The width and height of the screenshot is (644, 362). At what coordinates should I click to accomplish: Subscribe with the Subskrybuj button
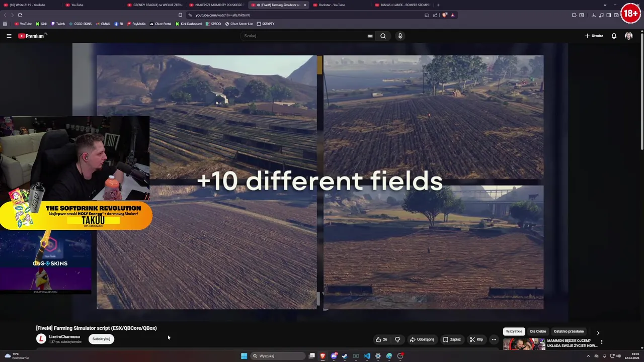(x=101, y=339)
